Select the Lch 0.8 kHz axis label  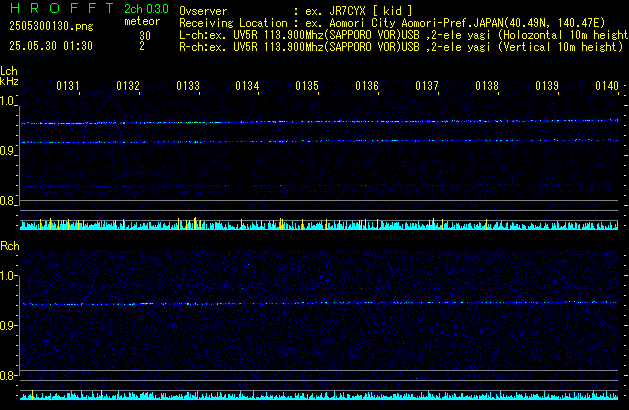tap(7, 201)
